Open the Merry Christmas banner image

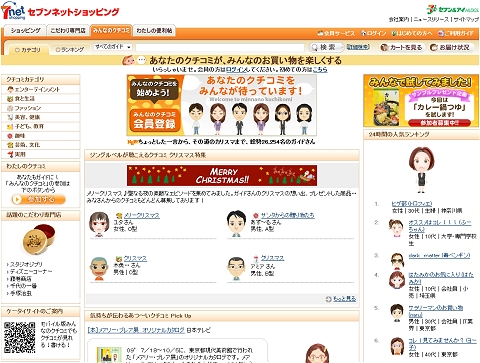(x=222, y=175)
